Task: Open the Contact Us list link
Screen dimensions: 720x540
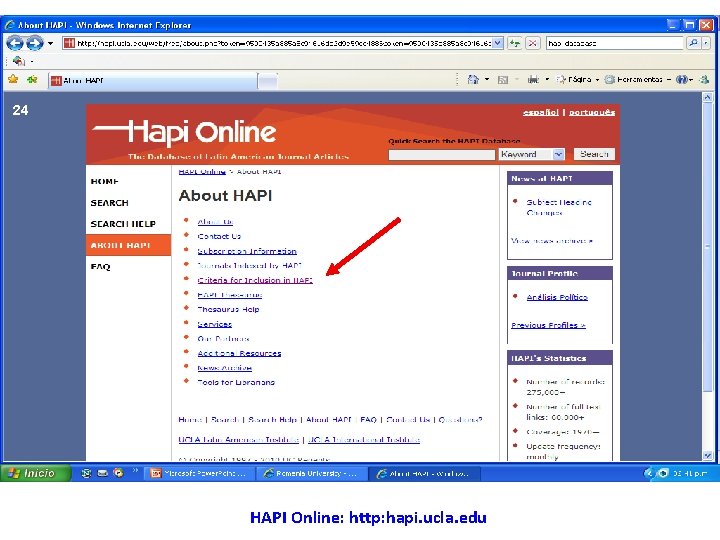Action: tap(219, 236)
